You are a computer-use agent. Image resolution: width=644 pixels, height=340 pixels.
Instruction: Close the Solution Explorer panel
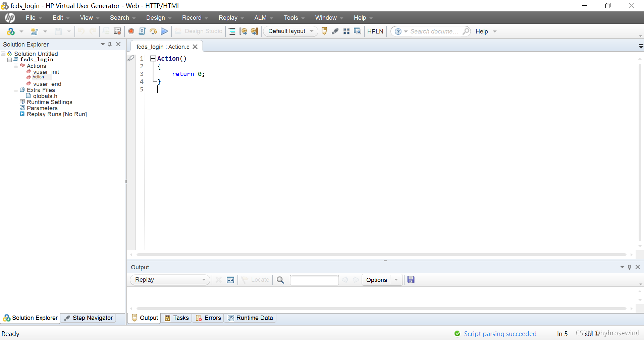point(118,44)
